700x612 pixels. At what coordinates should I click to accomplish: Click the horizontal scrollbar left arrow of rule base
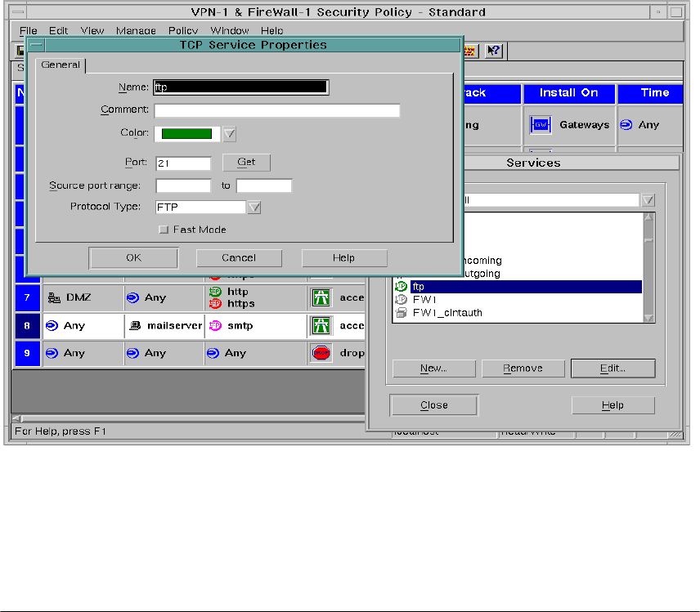[16, 418]
